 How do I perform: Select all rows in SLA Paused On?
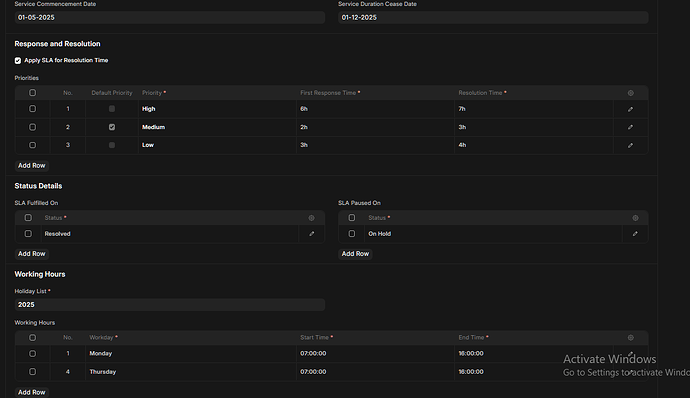tap(352, 218)
